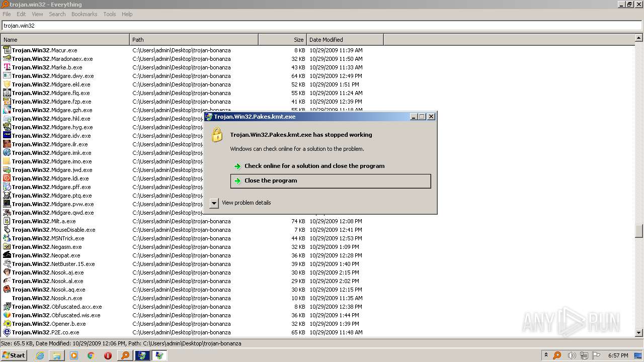The width and height of the screenshot is (644, 362).
Task: Click the search box containing trojan.win32
Action: click(321, 25)
